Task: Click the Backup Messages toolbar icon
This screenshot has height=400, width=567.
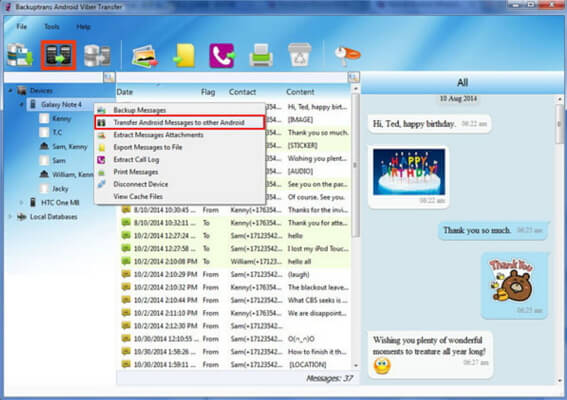Action: point(20,55)
